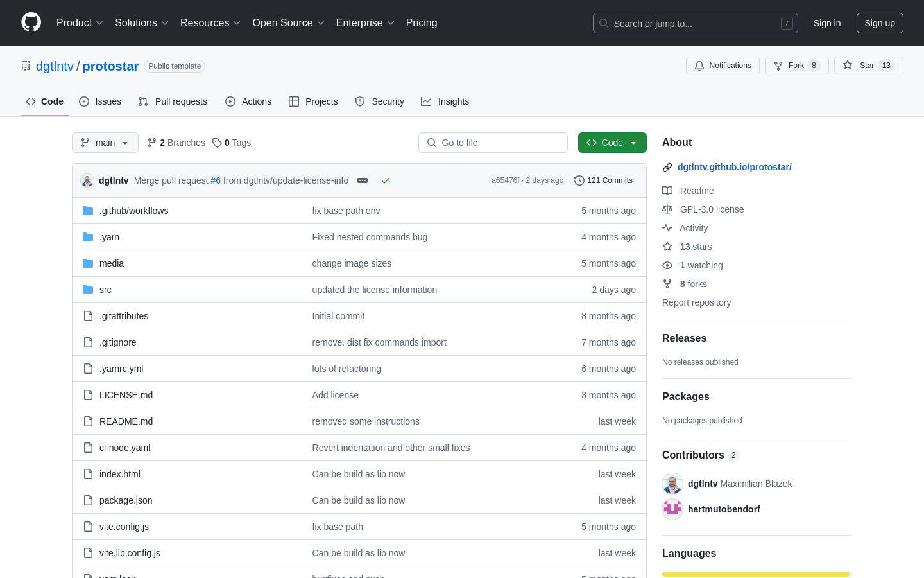924x578 pixels.
Task: Open the media folder
Action: [x=112, y=263]
